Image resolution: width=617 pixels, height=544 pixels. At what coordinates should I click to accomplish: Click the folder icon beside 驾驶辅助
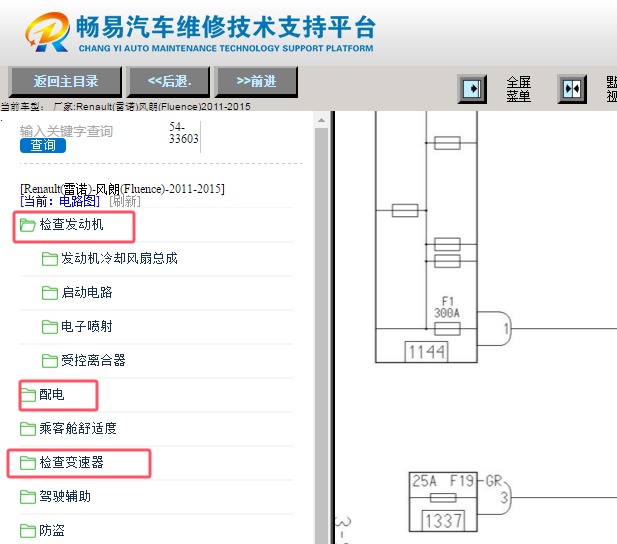28,497
